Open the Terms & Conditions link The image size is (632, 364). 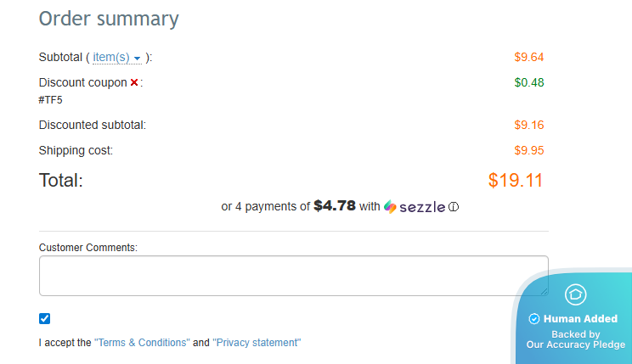(142, 343)
